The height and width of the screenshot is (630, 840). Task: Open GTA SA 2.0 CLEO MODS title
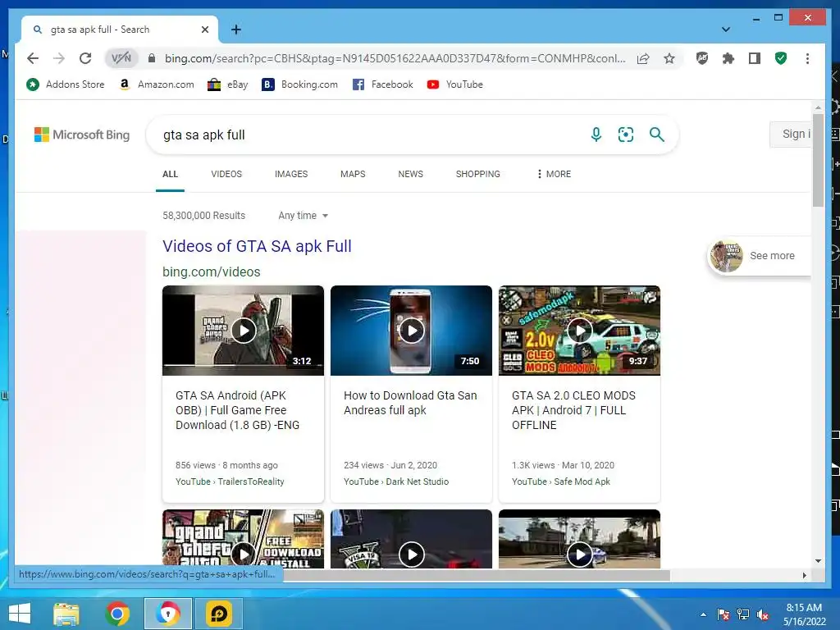coord(573,410)
